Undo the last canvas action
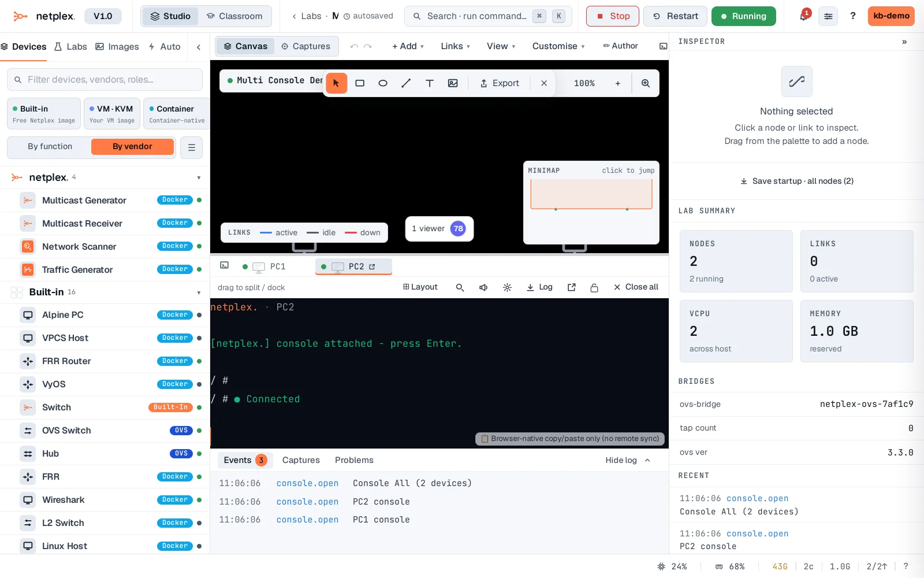This screenshot has height=578, width=924. [354, 46]
